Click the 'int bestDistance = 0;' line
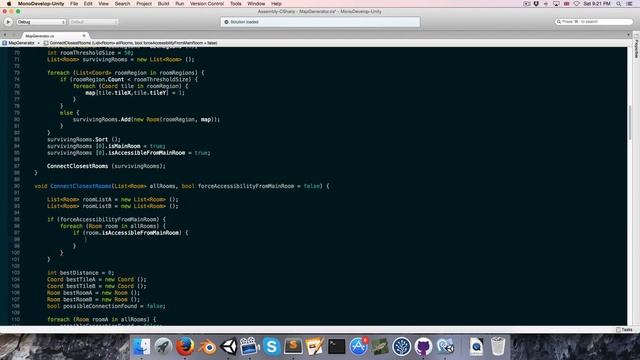Viewport: 640px width, 360px height. coord(80,273)
